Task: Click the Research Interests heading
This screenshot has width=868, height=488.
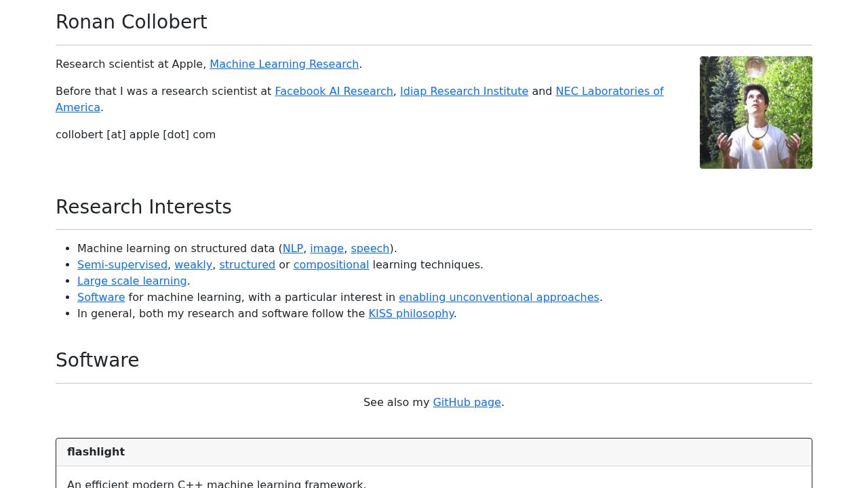Action: pos(144,207)
